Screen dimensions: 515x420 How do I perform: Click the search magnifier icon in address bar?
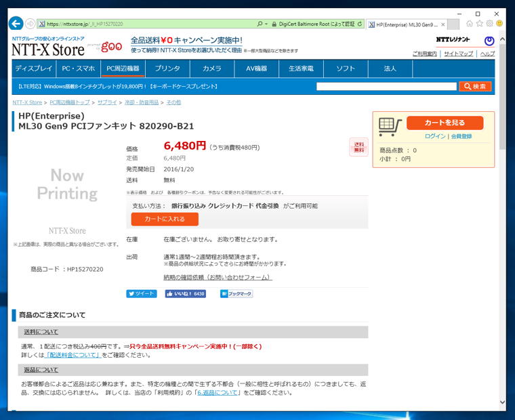click(260, 24)
